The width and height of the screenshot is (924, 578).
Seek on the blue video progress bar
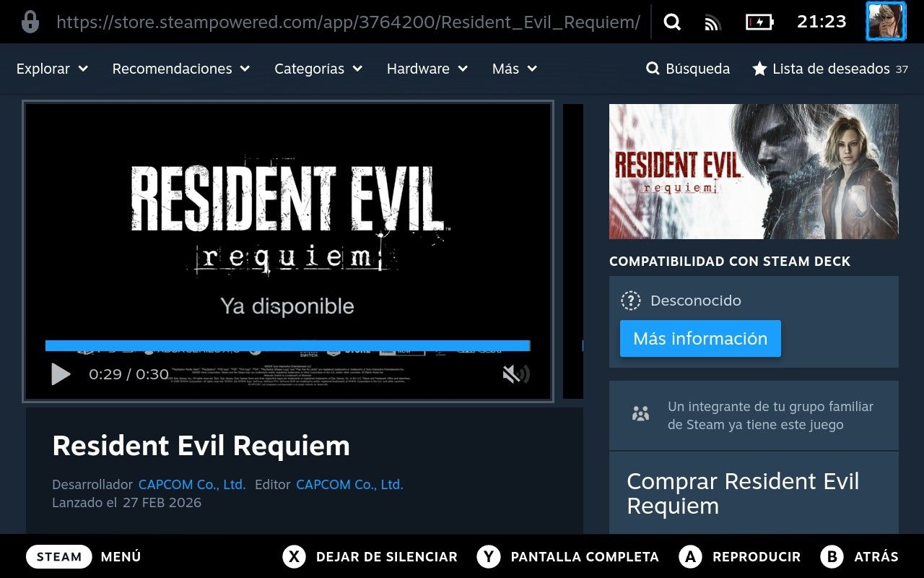coord(287,346)
